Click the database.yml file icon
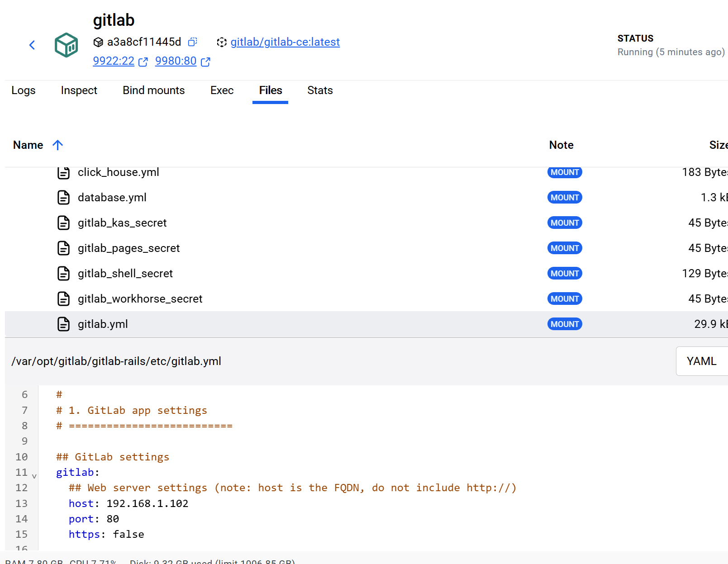 click(64, 198)
